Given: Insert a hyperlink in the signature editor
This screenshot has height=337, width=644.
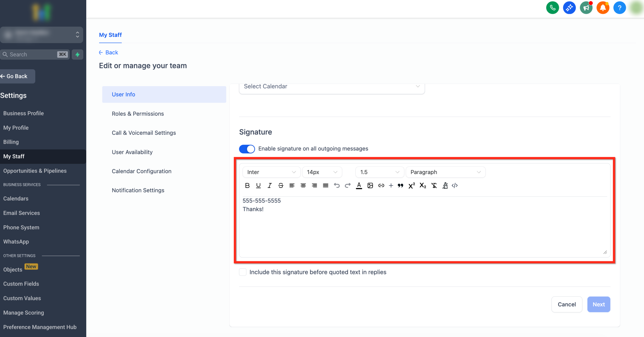Looking at the screenshot, I should point(381,186).
